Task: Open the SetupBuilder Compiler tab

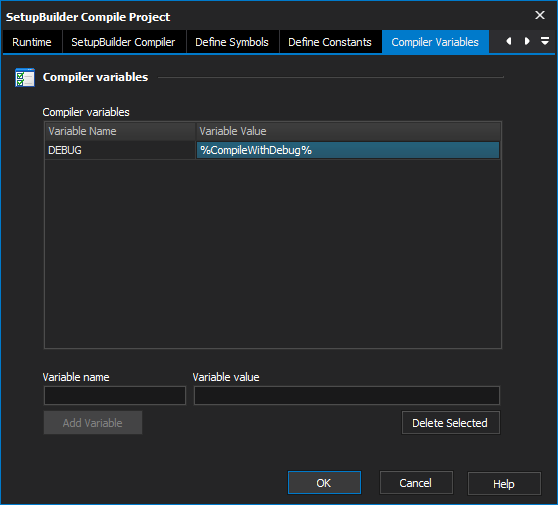Action: 123,42
